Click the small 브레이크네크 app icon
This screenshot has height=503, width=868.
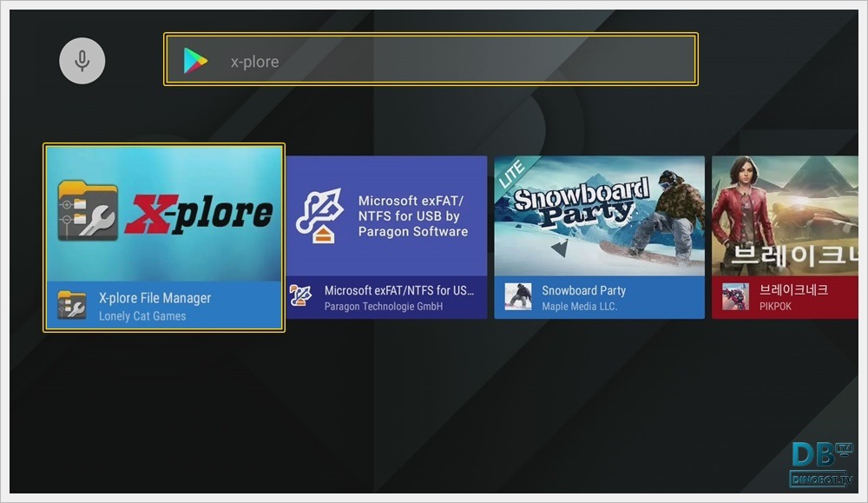[736, 296]
